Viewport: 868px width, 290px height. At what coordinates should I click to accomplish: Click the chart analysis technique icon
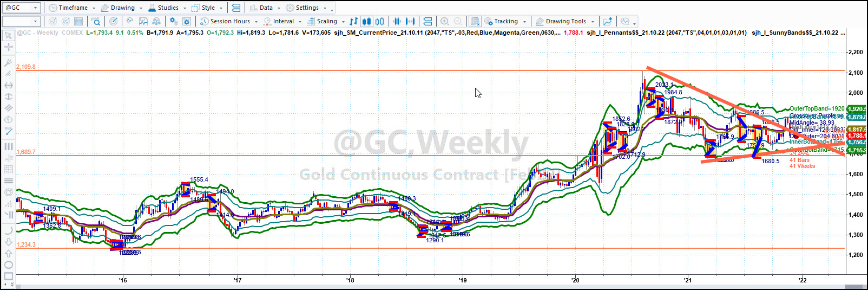click(143, 21)
